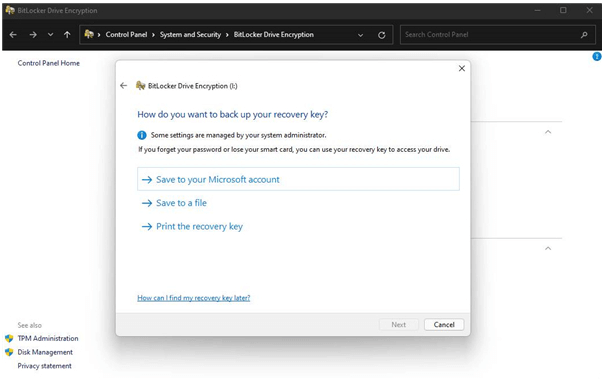Click the BitLocker window title bar icon
This screenshot has width=604, height=379.
(10, 10)
